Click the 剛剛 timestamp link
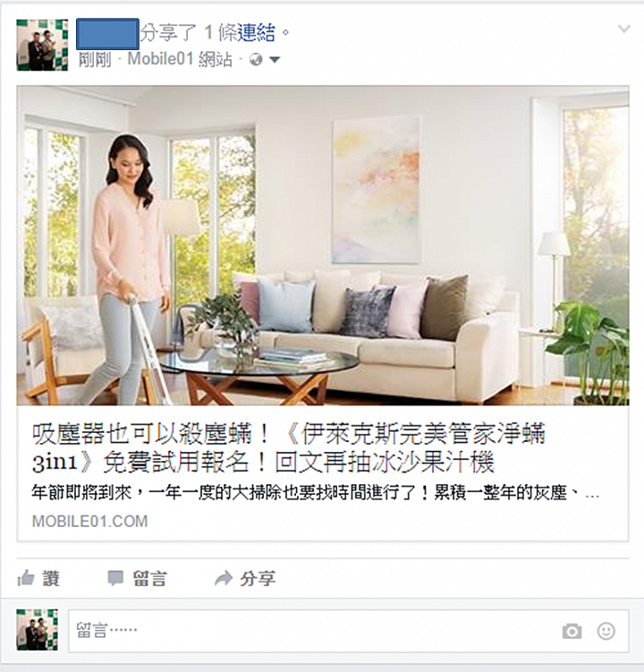644x672 pixels. [x=95, y=59]
